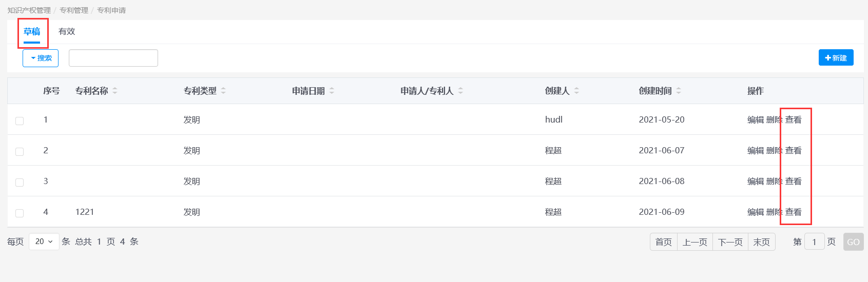Tick the checkbox for row 2
Screen dimensions: 868x282
pos(20,152)
